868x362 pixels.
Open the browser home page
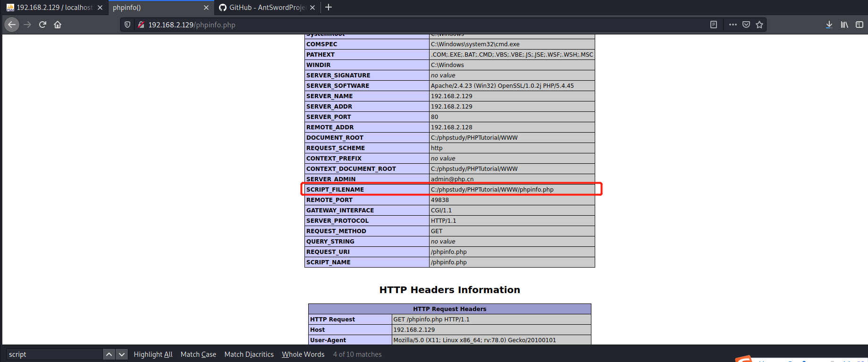(58, 25)
